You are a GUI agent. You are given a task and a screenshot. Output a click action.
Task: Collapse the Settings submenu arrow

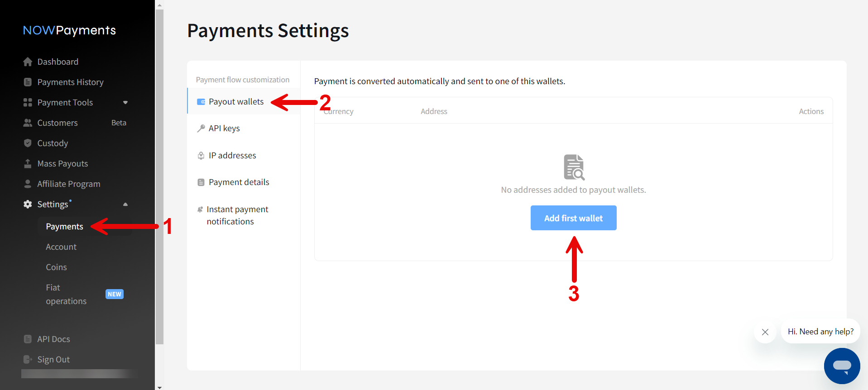pyautogui.click(x=125, y=205)
